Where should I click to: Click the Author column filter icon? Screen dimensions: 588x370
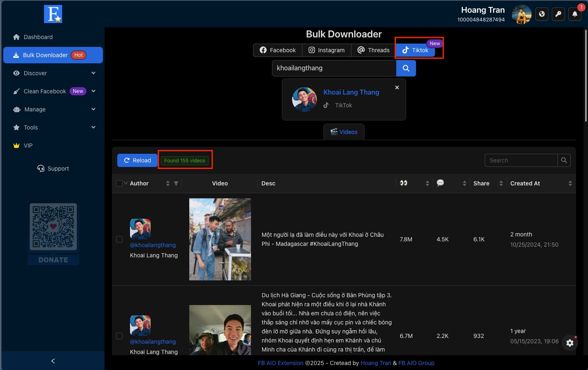[176, 183]
